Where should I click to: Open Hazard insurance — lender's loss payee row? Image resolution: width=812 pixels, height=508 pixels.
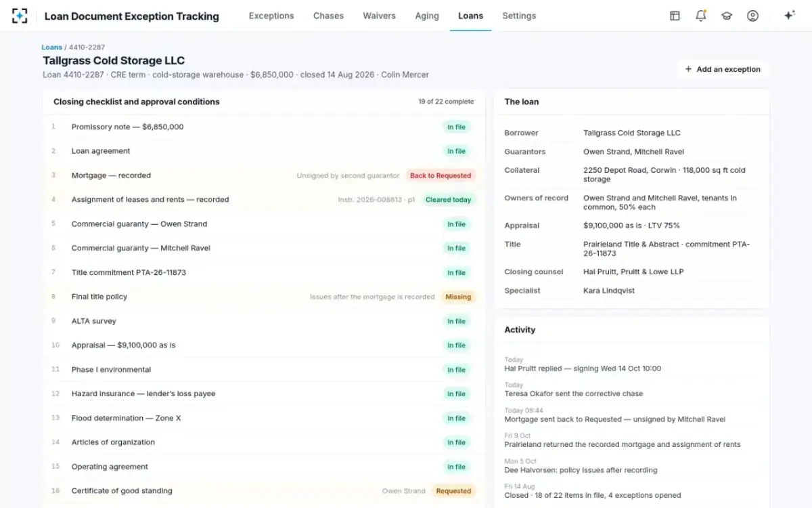264,394
